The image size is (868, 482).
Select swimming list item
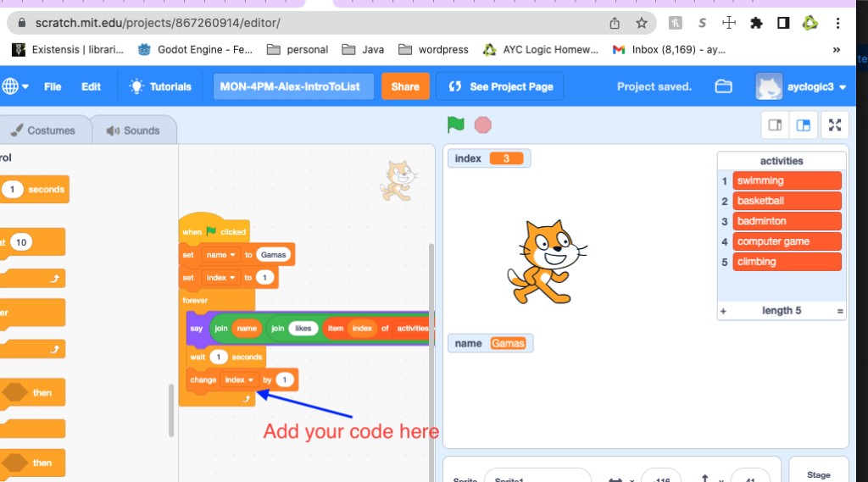pyautogui.click(x=787, y=180)
